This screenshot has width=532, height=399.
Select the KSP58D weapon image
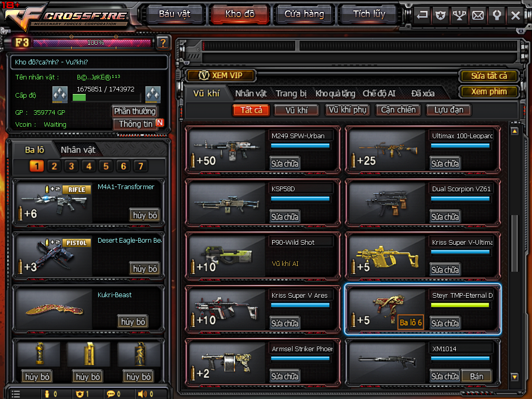[227, 203]
